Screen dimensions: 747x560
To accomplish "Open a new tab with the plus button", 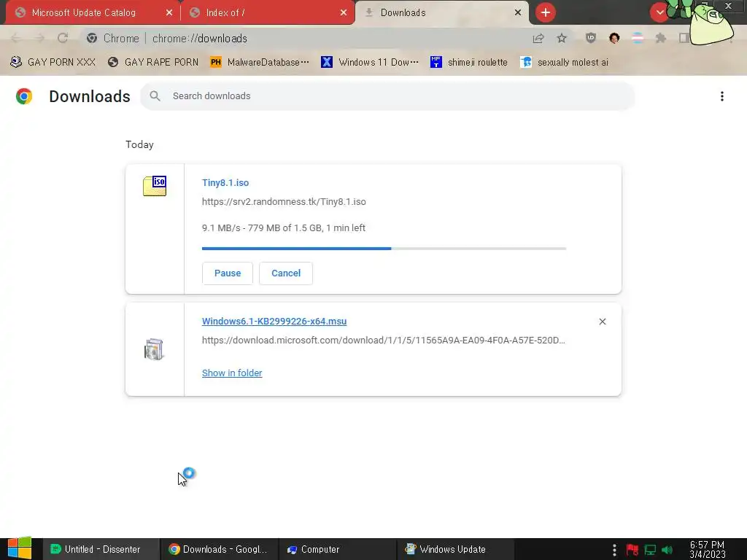I will (x=546, y=13).
